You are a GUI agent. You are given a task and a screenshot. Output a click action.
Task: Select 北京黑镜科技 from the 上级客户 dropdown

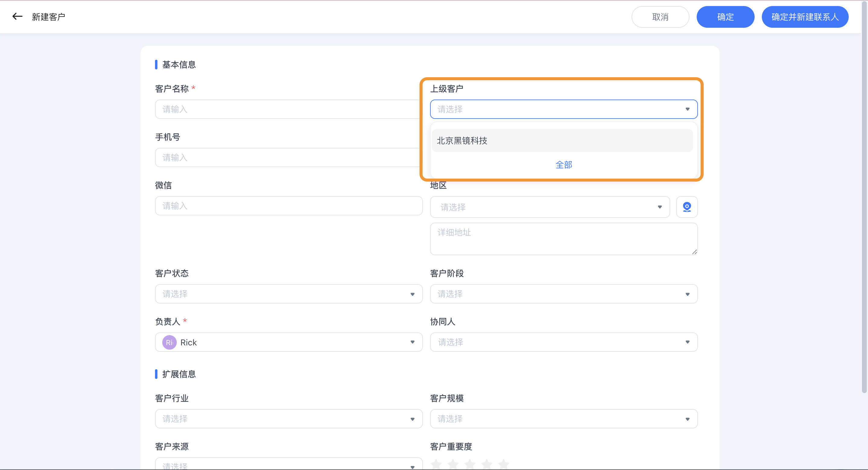pyautogui.click(x=564, y=141)
